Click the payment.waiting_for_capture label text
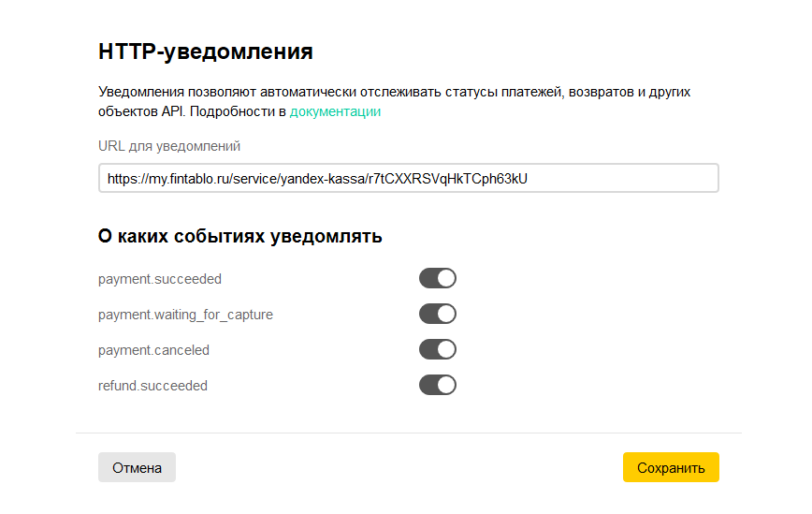 (x=185, y=315)
